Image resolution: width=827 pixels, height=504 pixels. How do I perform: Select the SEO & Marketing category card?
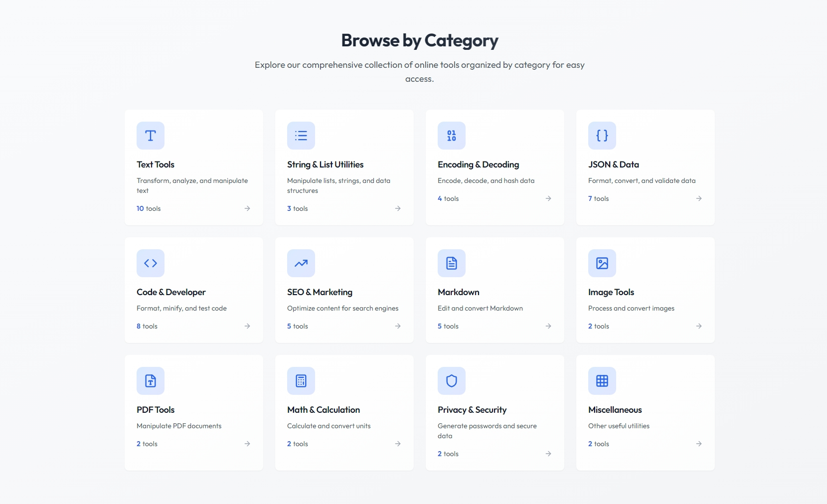(344, 290)
